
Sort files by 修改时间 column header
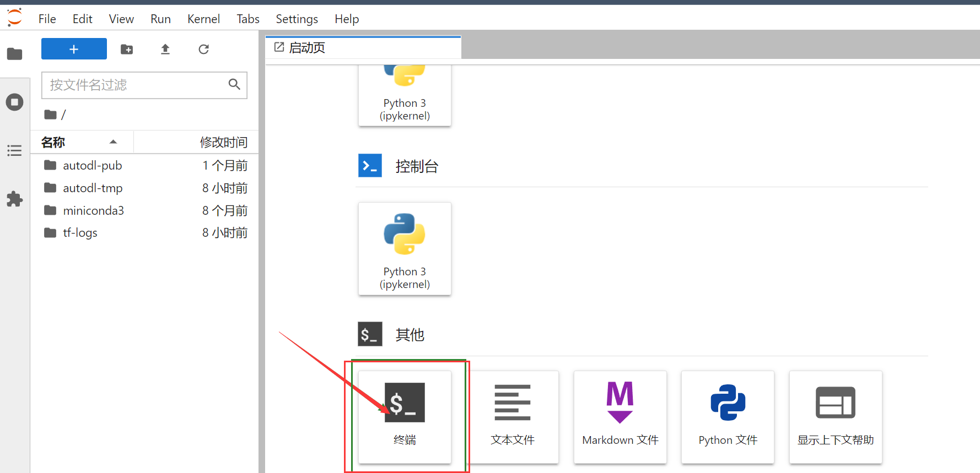coord(196,142)
